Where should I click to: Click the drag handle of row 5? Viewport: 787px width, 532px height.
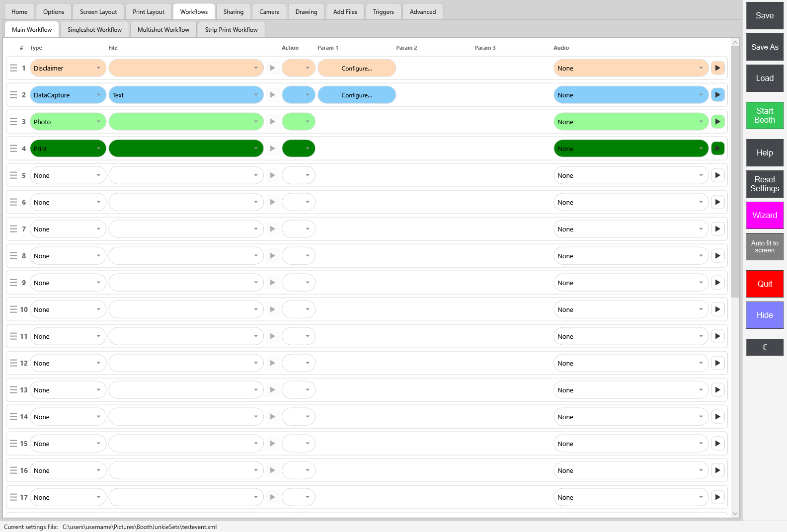(13, 175)
